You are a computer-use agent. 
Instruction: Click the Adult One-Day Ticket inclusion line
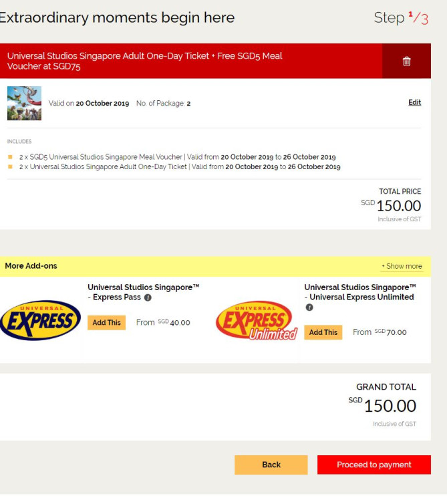coord(180,167)
